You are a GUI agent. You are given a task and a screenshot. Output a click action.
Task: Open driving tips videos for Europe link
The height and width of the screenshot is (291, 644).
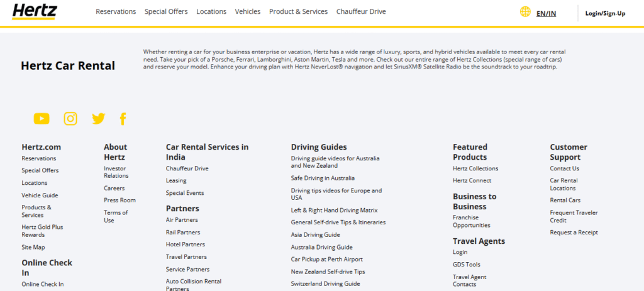[x=336, y=194]
